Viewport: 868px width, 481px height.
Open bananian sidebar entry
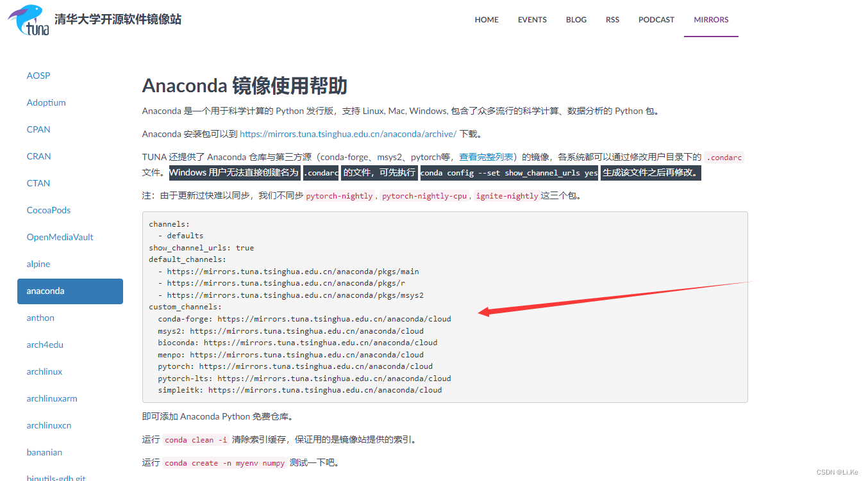[44, 452]
